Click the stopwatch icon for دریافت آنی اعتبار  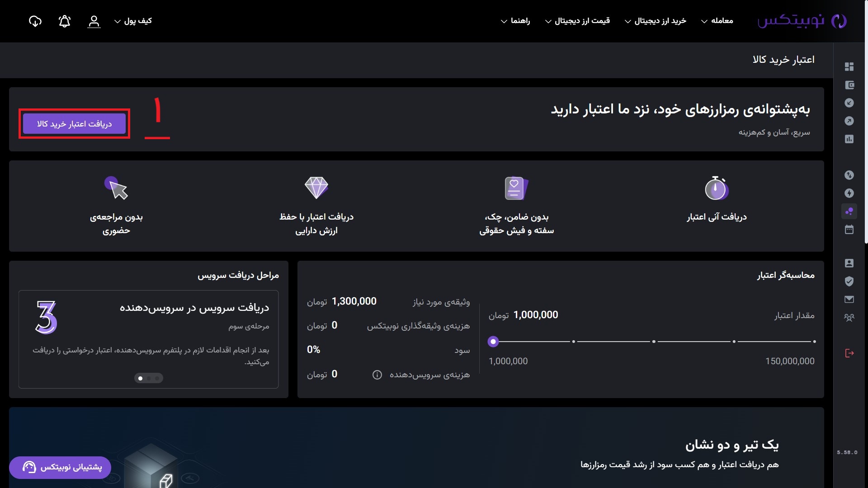point(717,188)
